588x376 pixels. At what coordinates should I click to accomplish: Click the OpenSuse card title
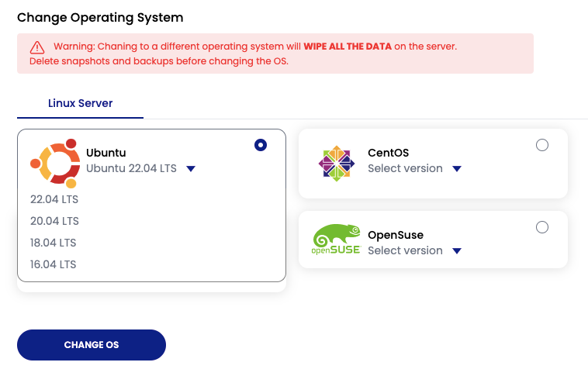coord(395,235)
